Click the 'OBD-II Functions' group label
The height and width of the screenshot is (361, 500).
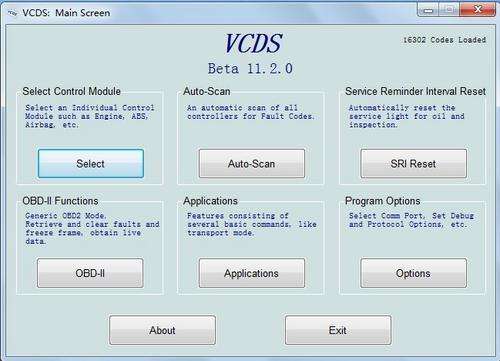pos(60,201)
